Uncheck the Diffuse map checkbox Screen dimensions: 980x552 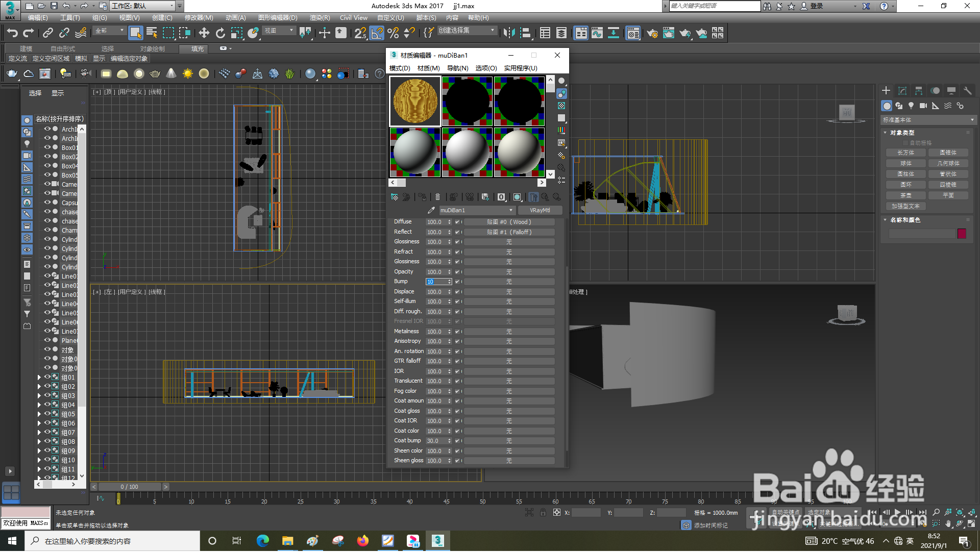pyautogui.click(x=457, y=222)
